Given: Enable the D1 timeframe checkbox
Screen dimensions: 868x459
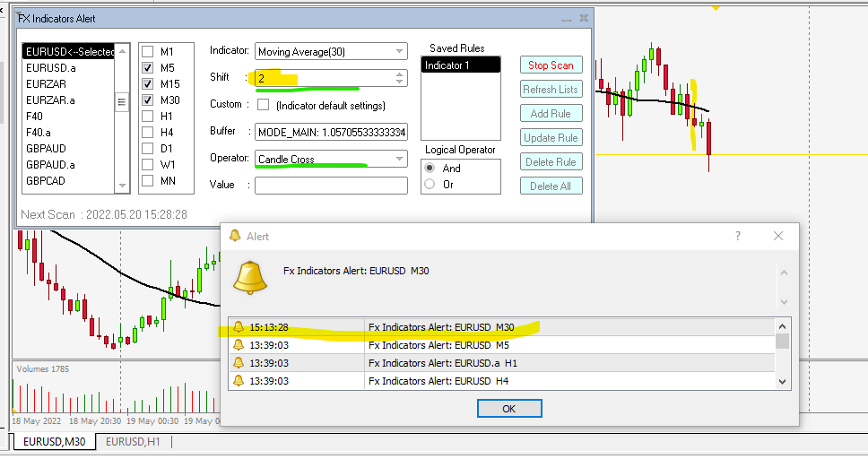Looking at the screenshot, I should pyautogui.click(x=148, y=149).
